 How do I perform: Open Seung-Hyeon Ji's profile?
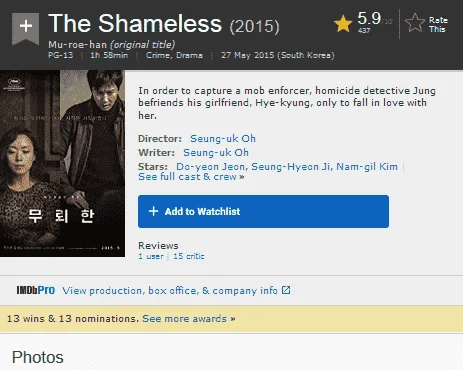290,166
